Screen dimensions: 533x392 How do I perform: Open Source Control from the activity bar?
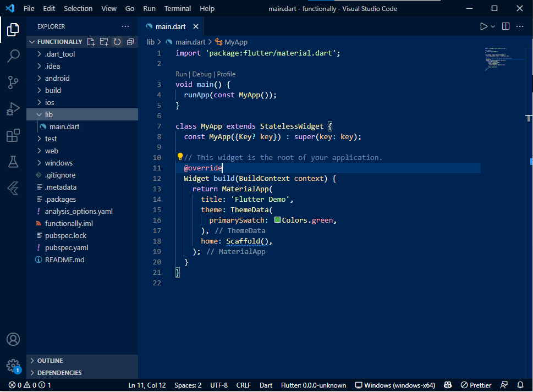(13, 82)
